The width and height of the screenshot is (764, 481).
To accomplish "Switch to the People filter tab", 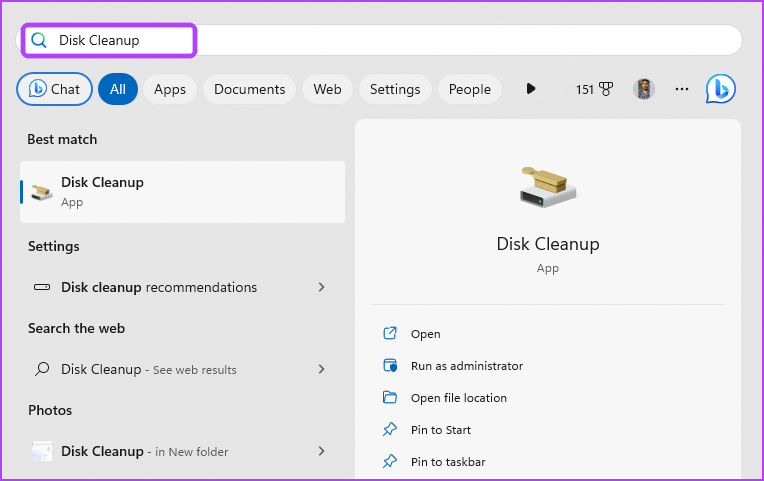I will [x=470, y=89].
